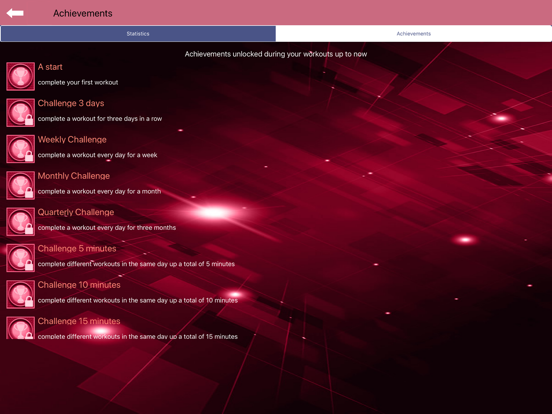Select 'complete your first workout' description
552x414 pixels.
78,82
